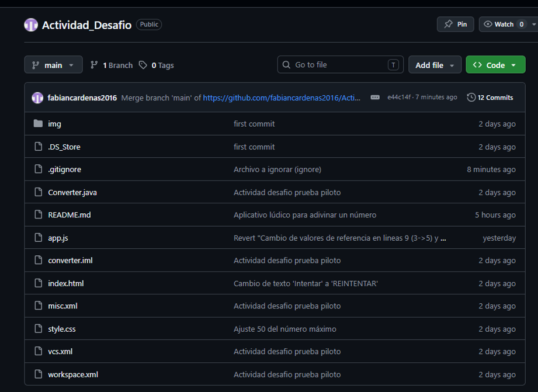Viewport: 538px width, 392px height.
Task: Click the branch icon next to 1 Branch
Action: pos(94,65)
